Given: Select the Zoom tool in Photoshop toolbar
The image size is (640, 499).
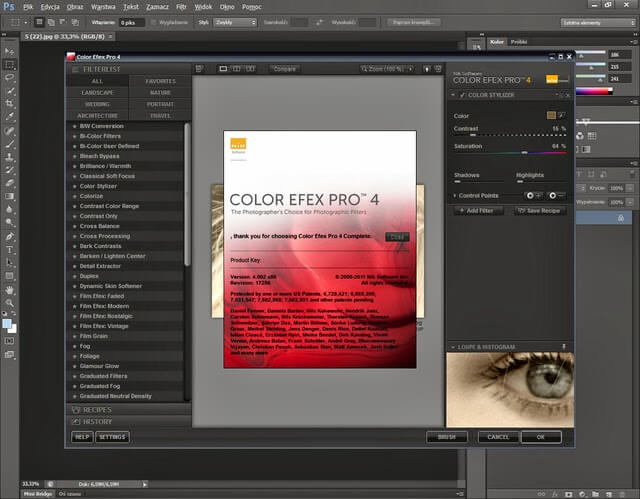Looking at the screenshot, I should point(9,303).
